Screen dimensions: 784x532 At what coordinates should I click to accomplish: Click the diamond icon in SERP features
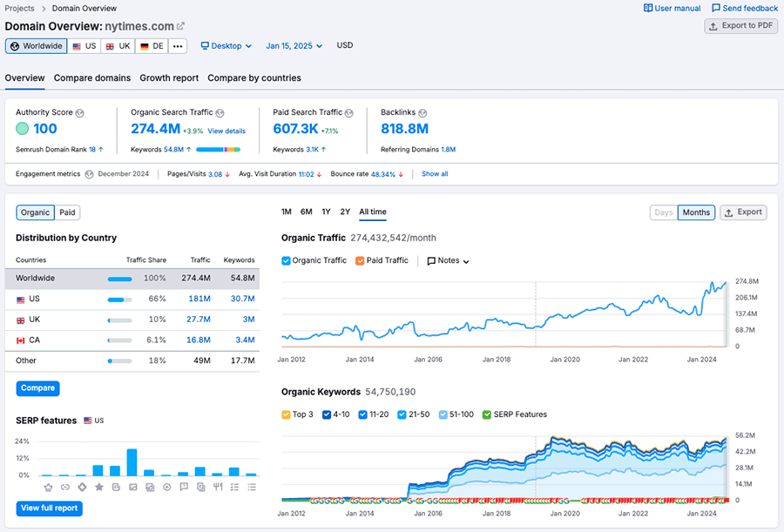82,487
